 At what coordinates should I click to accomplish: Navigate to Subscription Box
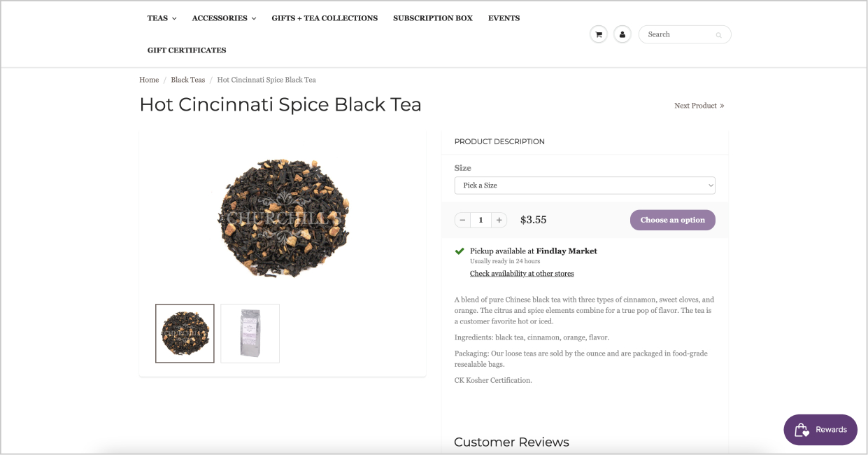coord(433,18)
